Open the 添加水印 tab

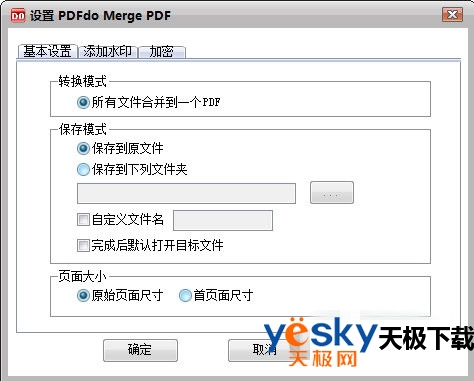click(108, 52)
